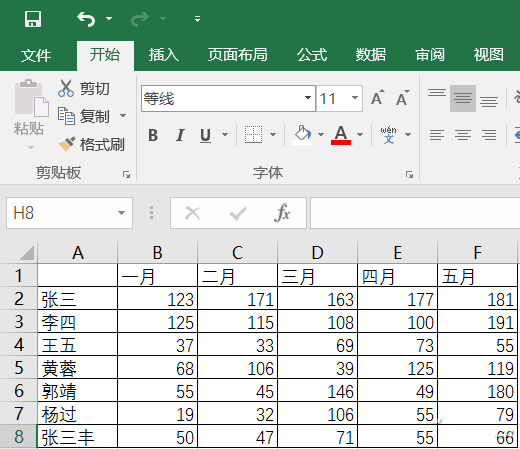The height and width of the screenshot is (449, 520).
Task: Decrease font size with smaller A
Action: 403,98
